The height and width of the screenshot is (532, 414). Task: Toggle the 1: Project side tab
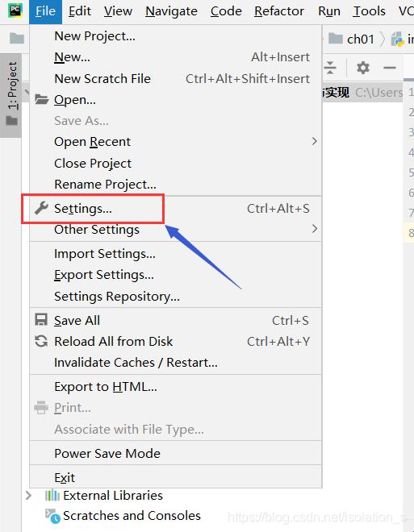click(x=12, y=95)
